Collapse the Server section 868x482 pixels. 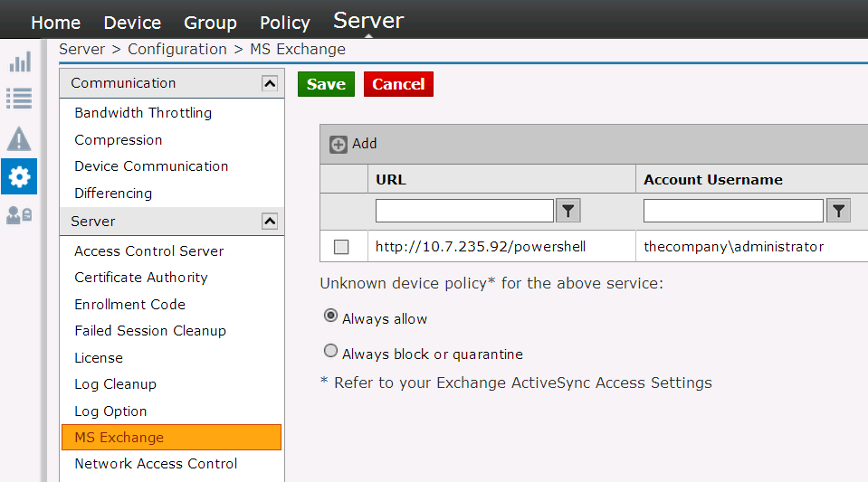(270, 222)
